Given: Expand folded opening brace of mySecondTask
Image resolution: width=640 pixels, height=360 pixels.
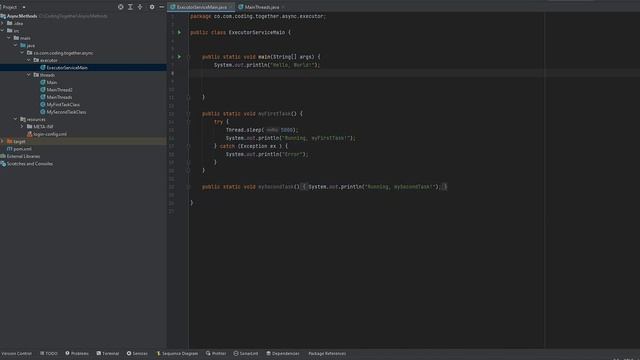Looking at the screenshot, I should (x=304, y=187).
